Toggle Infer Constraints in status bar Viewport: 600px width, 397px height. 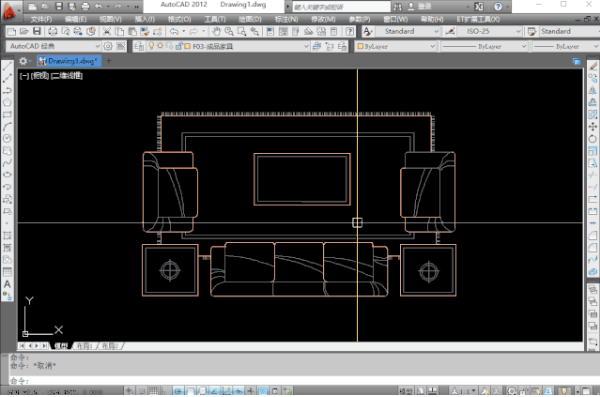130,391
